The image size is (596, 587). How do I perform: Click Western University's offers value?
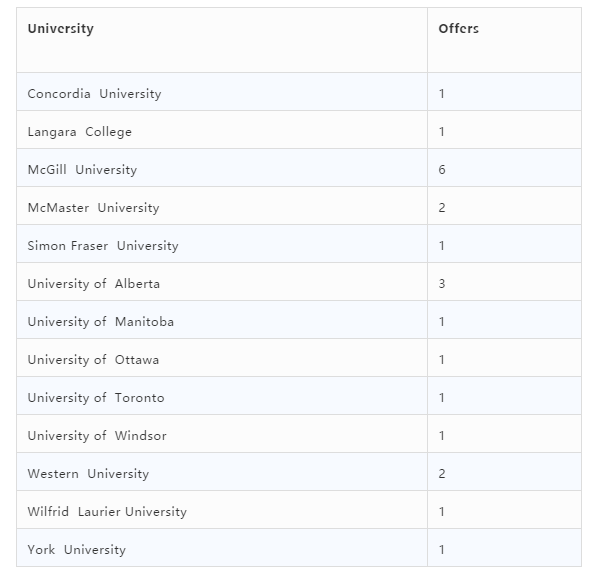coord(442,474)
